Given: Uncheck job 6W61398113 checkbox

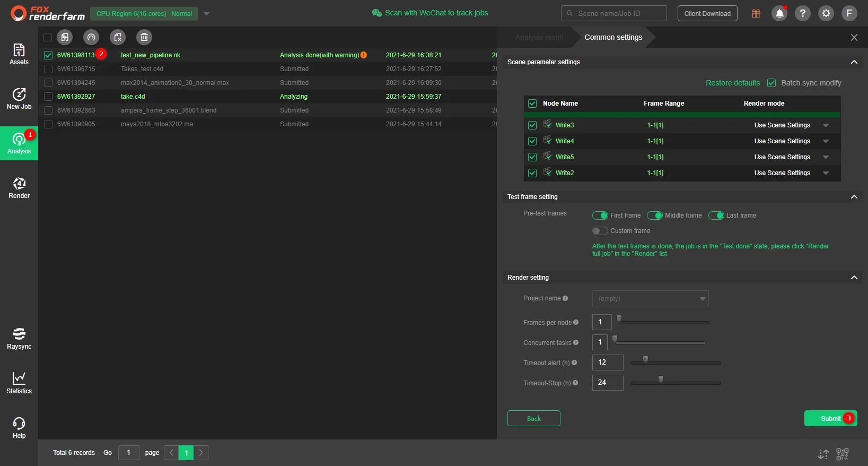Looking at the screenshot, I should click(x=48, y=55).
